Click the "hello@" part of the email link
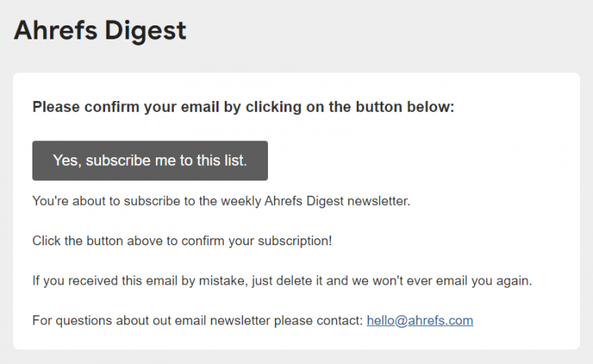This screenshot has height=364, width=593. (388, 321)
